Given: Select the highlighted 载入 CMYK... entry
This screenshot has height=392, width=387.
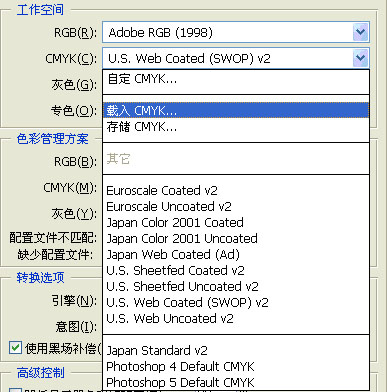Looking at the screenshot, I should [x=236, y=110].
